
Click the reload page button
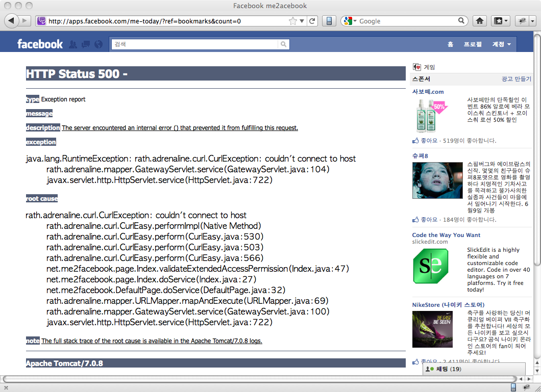[x=313, y=21]
